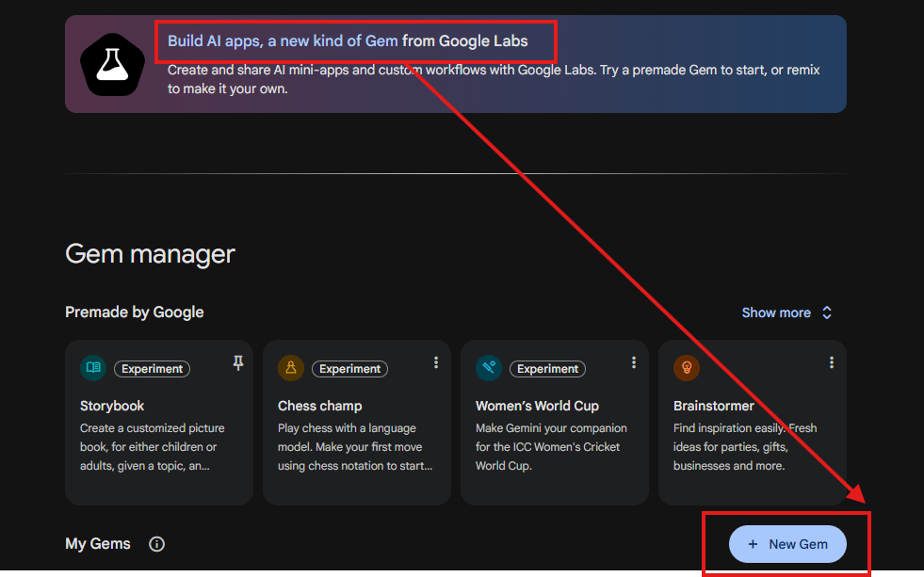
Task: Open the Chess champ gem card
Action: click(x=357, y=422)
